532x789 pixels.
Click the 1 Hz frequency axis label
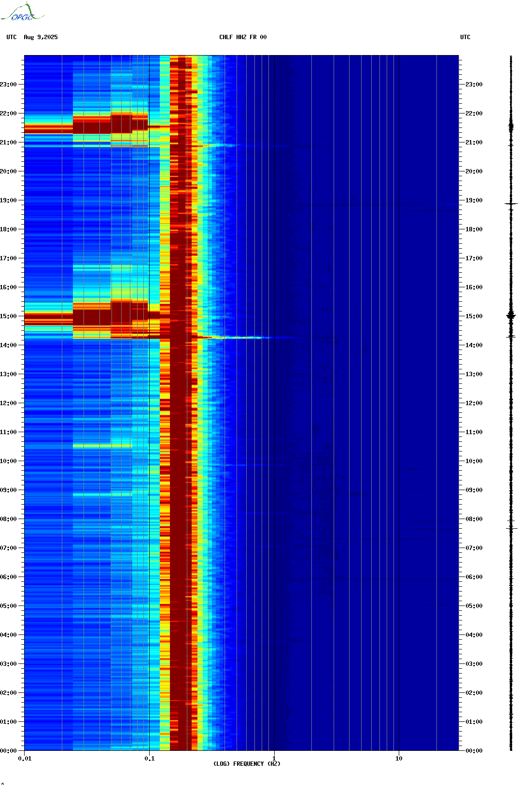[274, 759]
